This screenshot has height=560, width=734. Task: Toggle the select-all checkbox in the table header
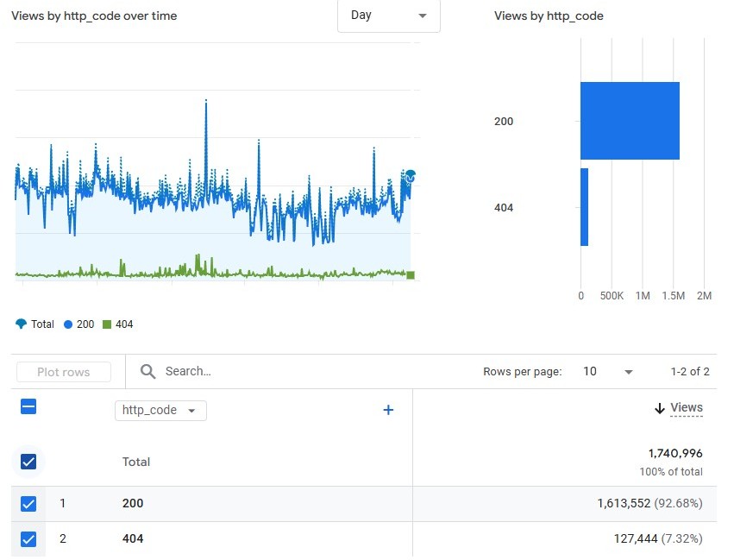click(28, 406)
